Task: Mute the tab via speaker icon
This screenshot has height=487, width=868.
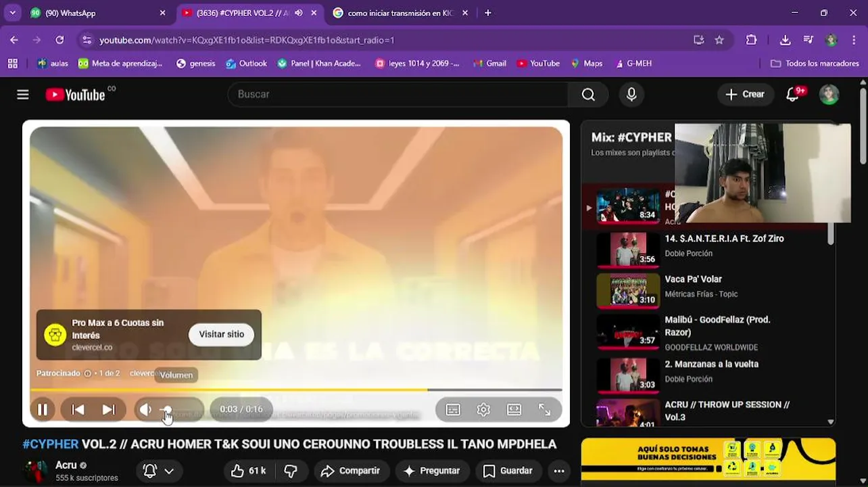Action: (x=299, y=13)
